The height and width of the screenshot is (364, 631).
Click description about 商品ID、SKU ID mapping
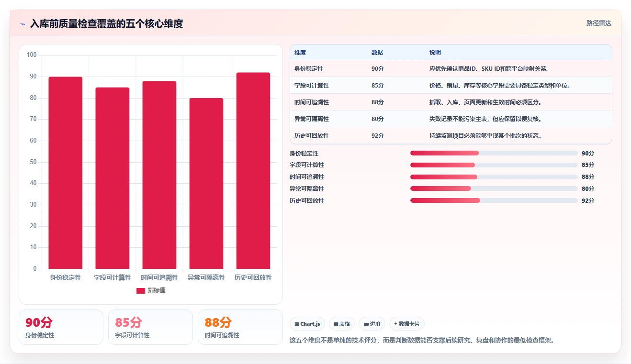click(489, 68)
